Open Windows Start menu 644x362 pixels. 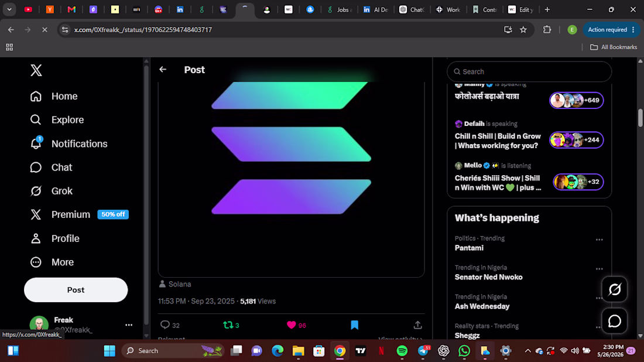point(109,351)
